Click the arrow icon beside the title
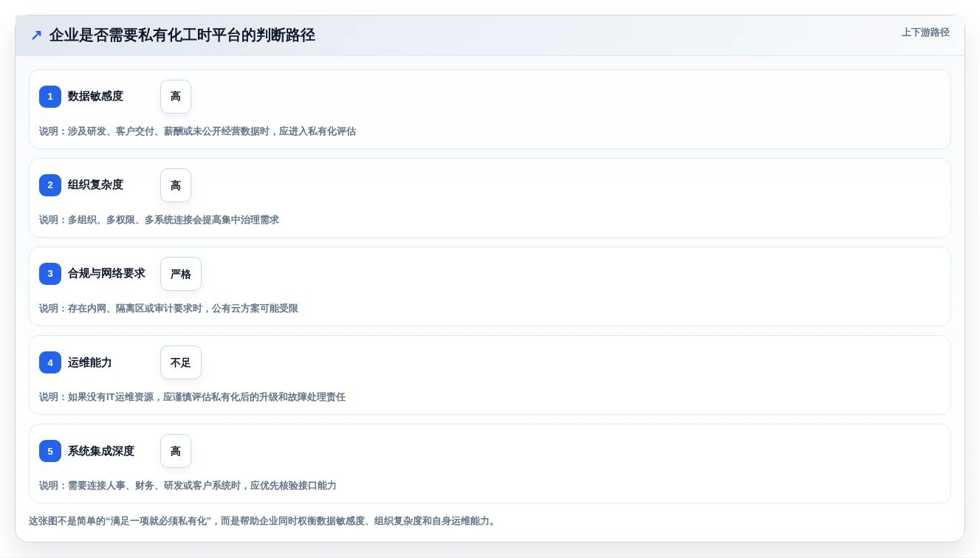Viewport: 980px width, 558px height. tap(36, 35)
